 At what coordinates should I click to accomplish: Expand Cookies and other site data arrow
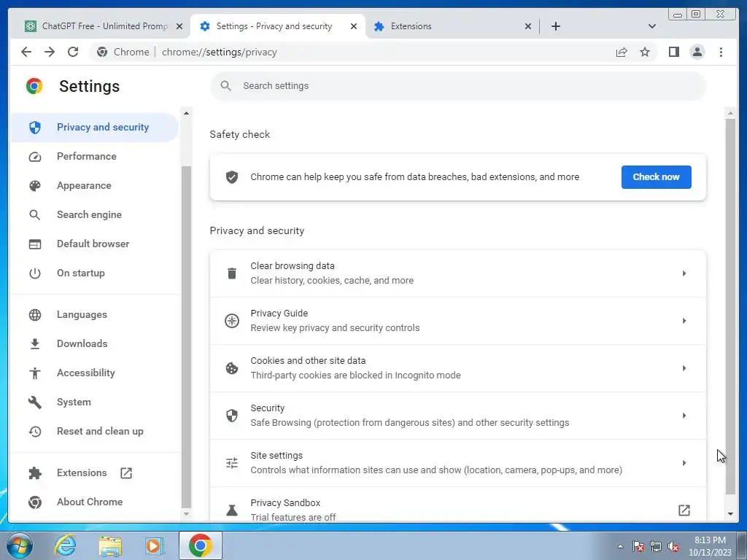[x=684, y=368]
